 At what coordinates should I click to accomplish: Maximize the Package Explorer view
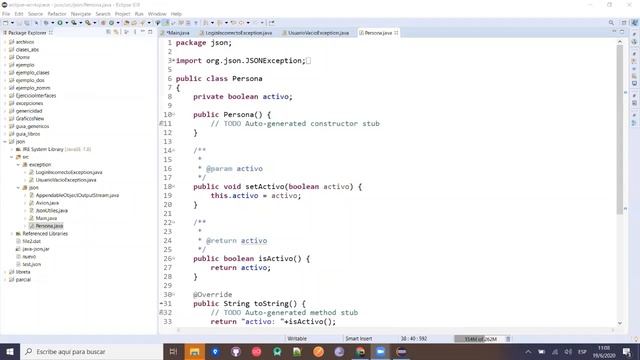(x=150, y=32)
